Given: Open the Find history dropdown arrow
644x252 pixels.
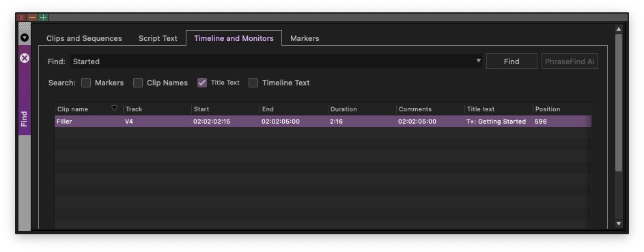Looking at the screenshot, I should 479,61.
